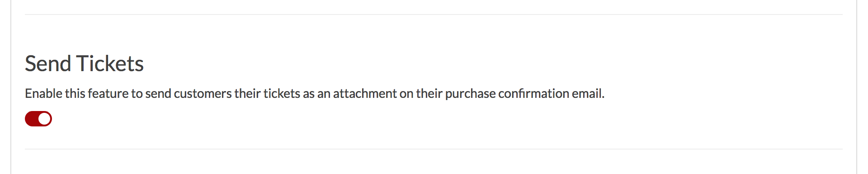This screenshot has width=868, height=174.
Task: Click the word 'customers' in the description
Action: [x=203, y=93]
